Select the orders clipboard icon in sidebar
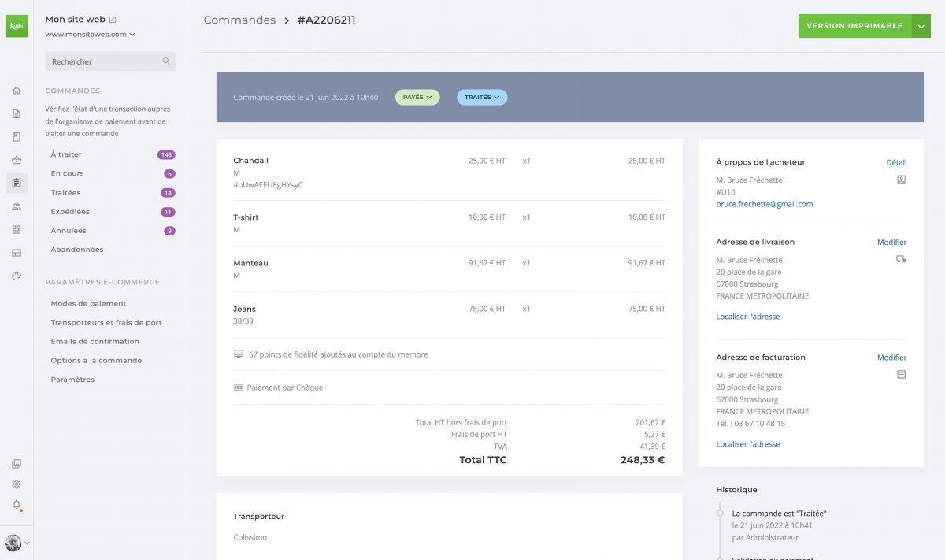The image size is (945, 560). coord(17,184)
